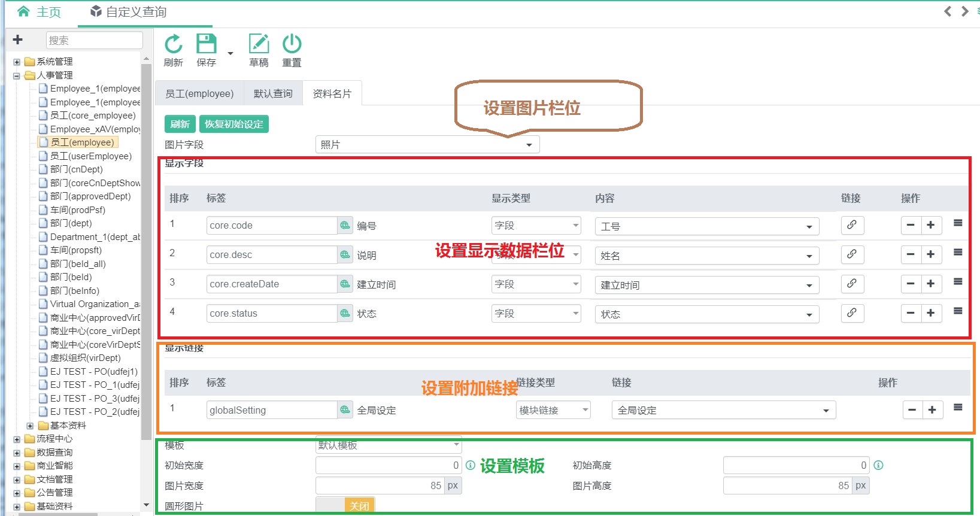The width and height of the screenshot is (980, 516).
Task: Click previous tab arrow at top right
Action: 948,11
